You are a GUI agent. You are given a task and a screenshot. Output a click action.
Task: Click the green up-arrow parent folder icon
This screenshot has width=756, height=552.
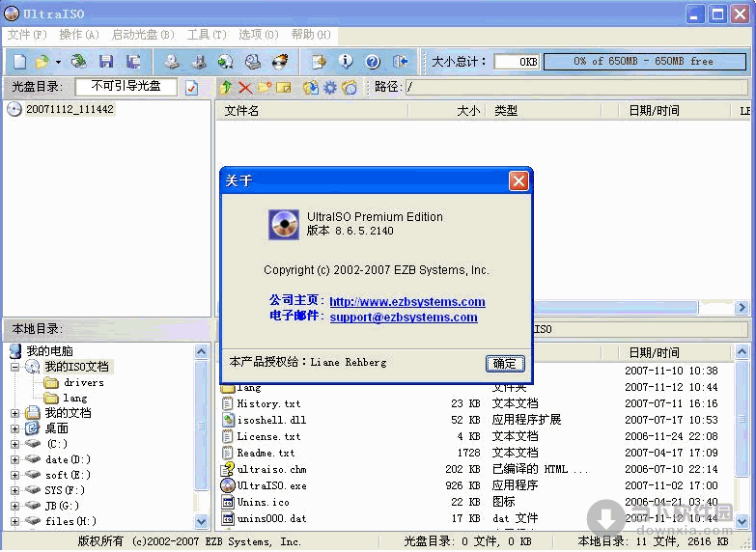point(226,88)
